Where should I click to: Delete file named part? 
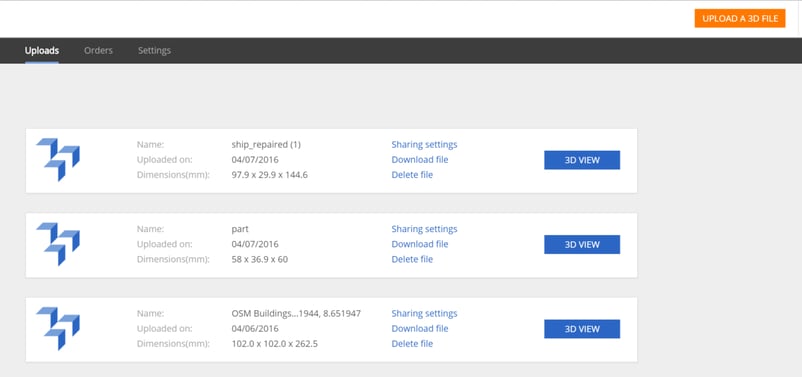pyautogui.click(x=412, y=259)
